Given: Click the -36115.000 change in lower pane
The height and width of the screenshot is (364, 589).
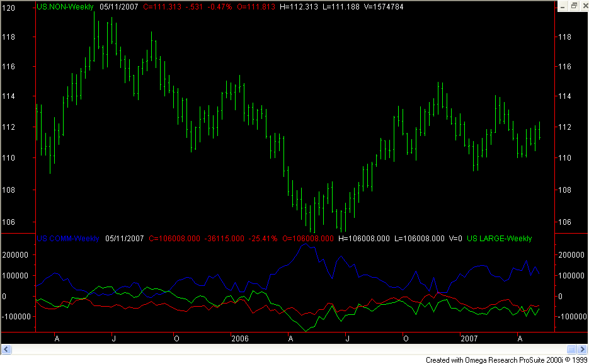Looking at the screenshot, I should [224, 239].
